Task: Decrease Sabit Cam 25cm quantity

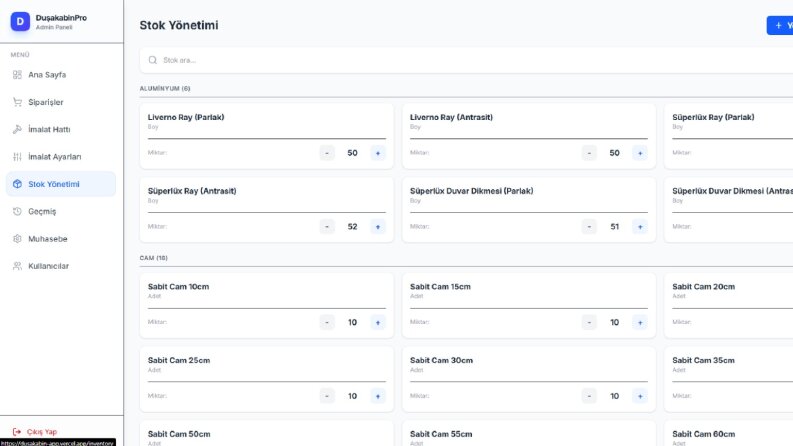Action: click(327, 396)
